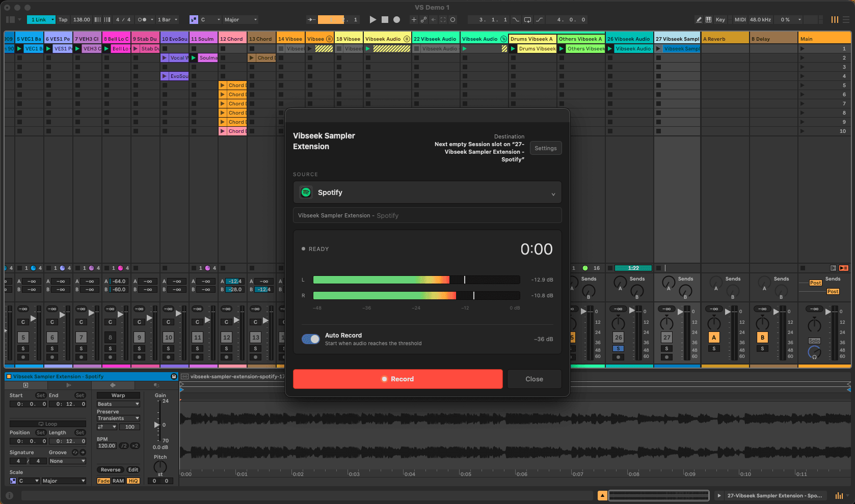Switch to Session view via vertical bars icon
The width and height of the screenshot is (855, 504).
pyautogui.click(x=835, y=19)
